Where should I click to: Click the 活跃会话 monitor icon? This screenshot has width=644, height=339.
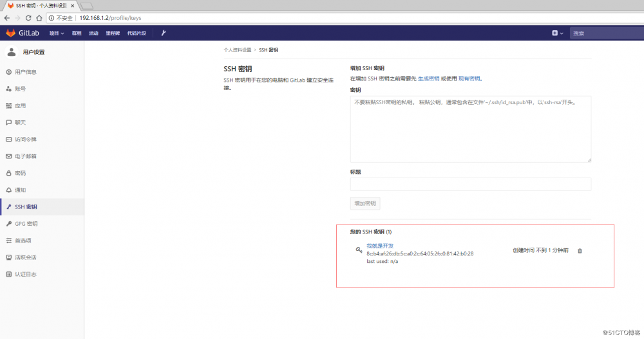(8, 257)
